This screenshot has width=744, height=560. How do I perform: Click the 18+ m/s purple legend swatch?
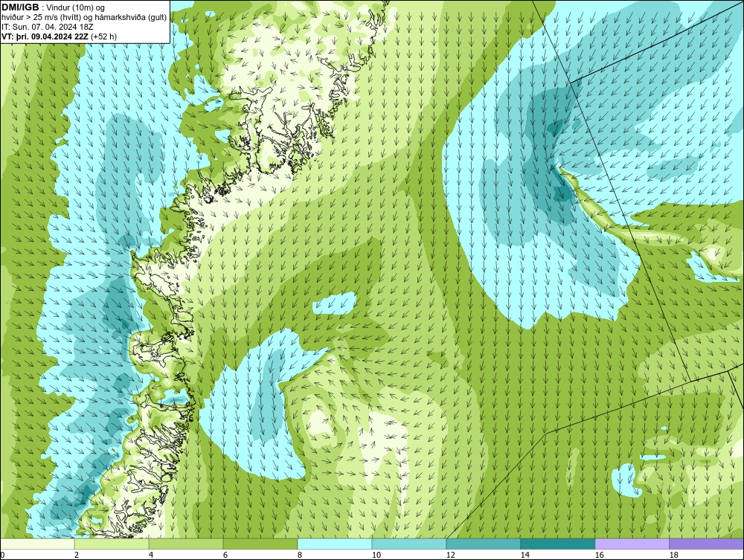pyautogui.click(x=707, y=544)
